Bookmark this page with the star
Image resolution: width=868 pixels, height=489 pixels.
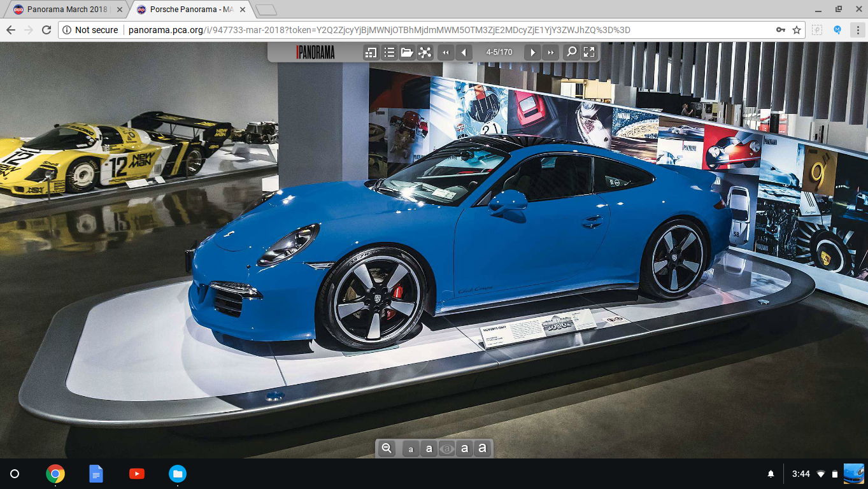tap(797, 30)
